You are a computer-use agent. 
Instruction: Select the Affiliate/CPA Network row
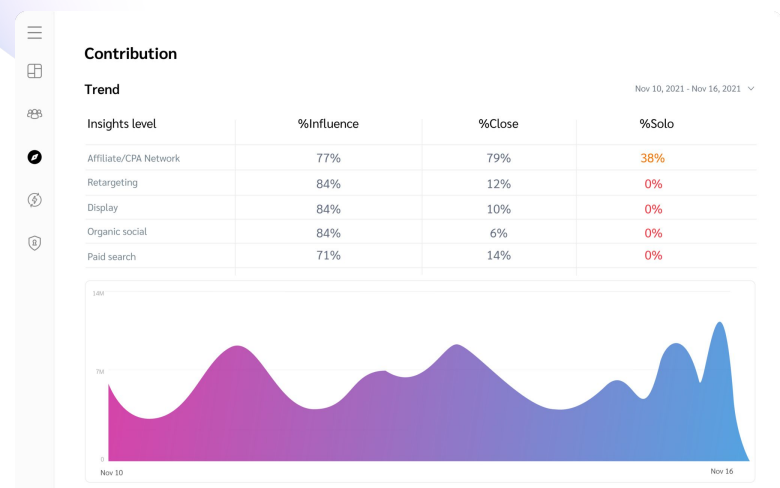(133, 158)
